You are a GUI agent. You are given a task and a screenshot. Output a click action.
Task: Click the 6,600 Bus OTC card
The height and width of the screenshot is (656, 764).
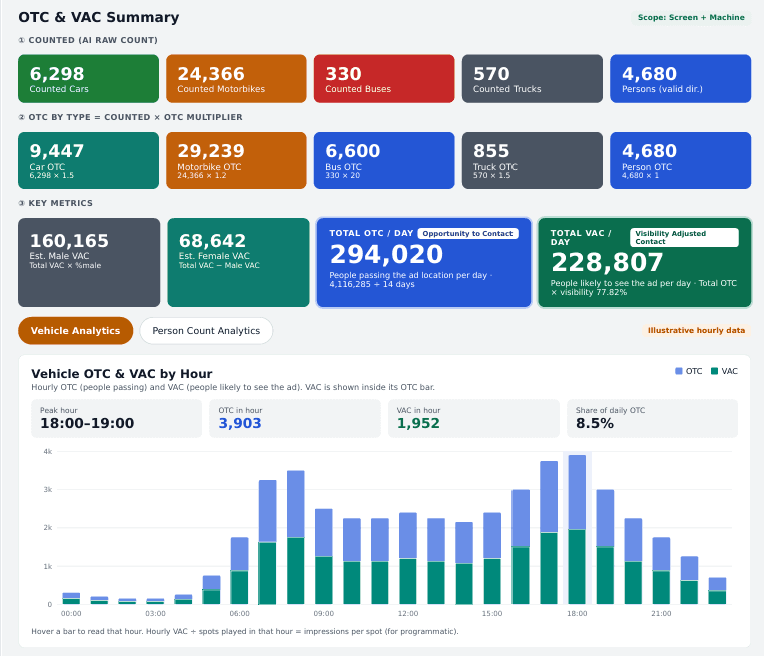tap(384, 160)
